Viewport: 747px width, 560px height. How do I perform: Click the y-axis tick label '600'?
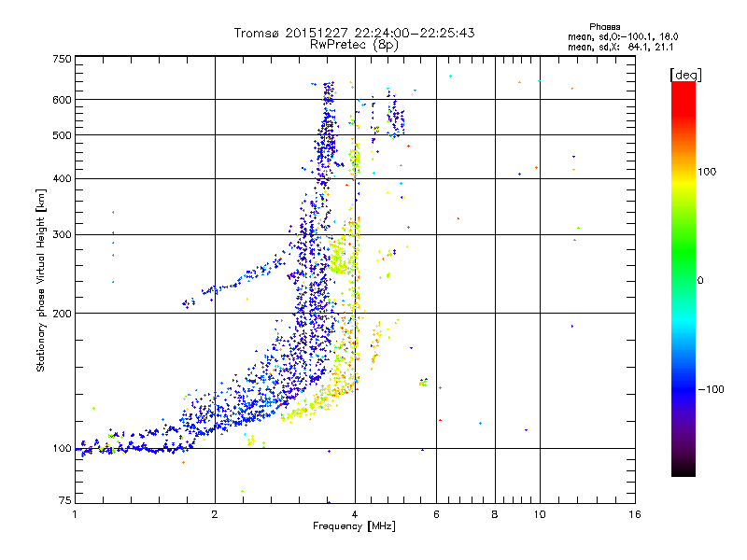click(63, 100)
